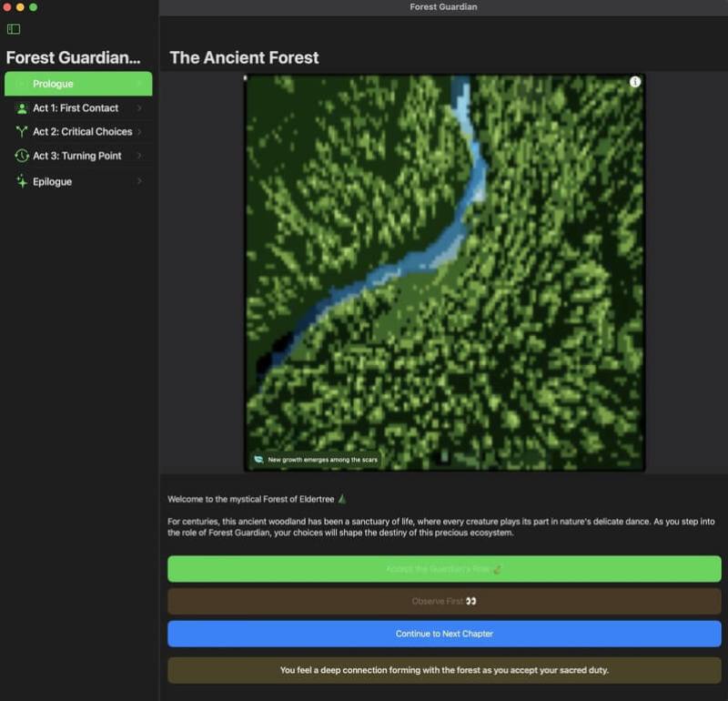Click the pixelated forest river image
The image size is (728, 701).
coord(444,273)
